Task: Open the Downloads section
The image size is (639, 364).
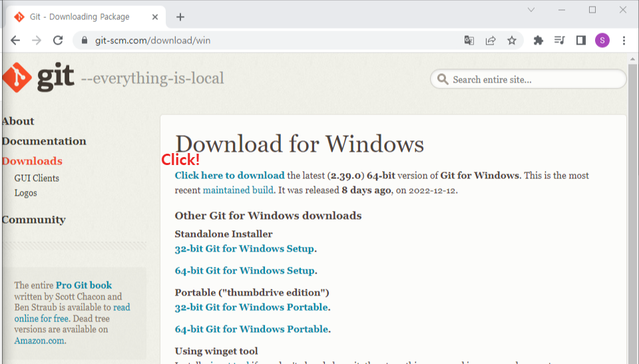Action: [32, 161]
